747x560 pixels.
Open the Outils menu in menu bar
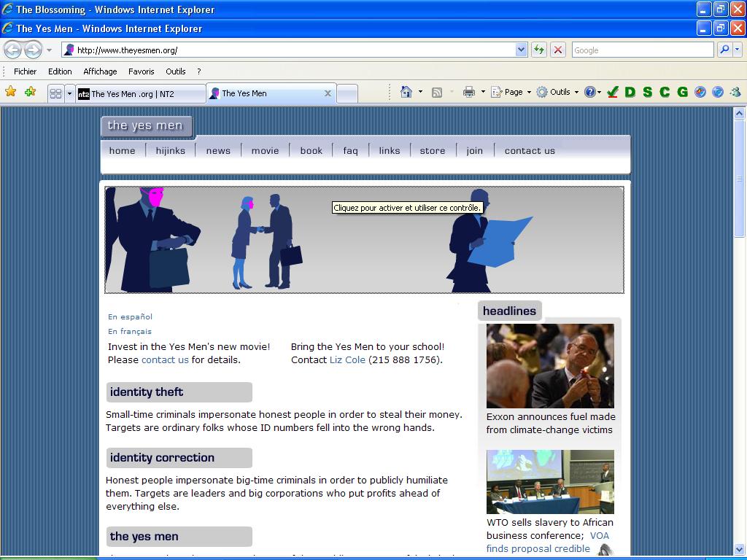tap(176, 71)
